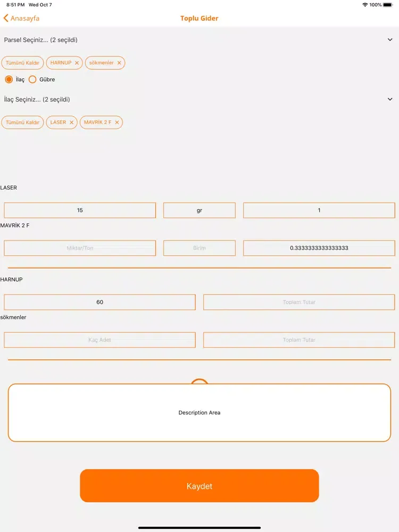Tap the Toplu Gider title
This screenshot has width=399, height=532.
[x=199, y=18]
